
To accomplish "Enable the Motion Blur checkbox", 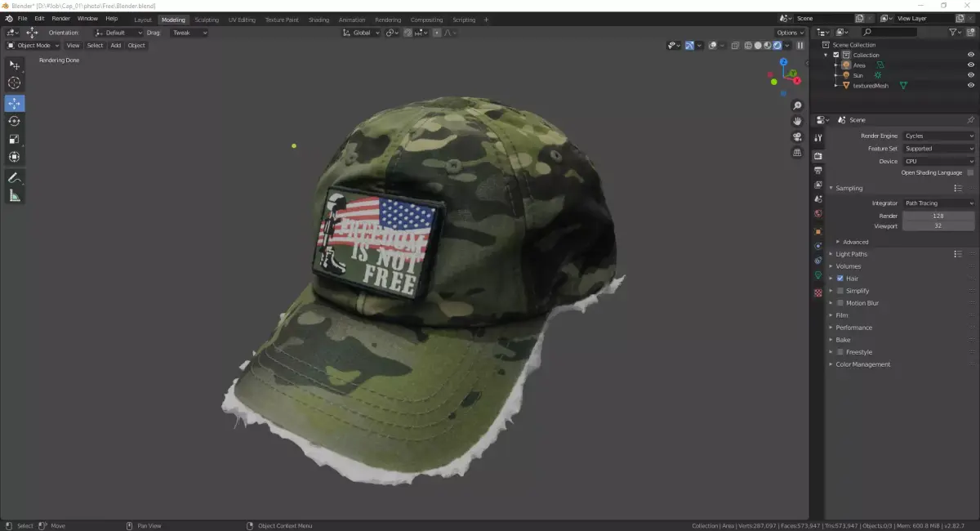I will pos(840,303).
